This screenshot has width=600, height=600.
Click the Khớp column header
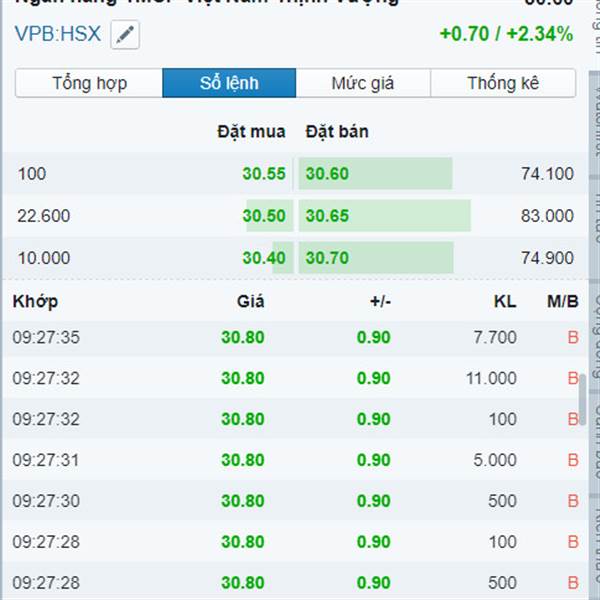click(35, 302)
